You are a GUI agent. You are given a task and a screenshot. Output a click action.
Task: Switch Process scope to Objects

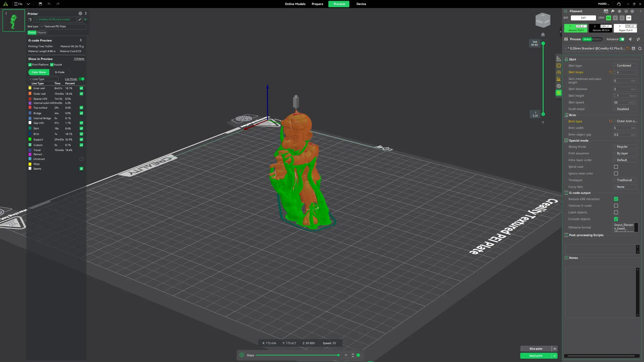point(597,39)
